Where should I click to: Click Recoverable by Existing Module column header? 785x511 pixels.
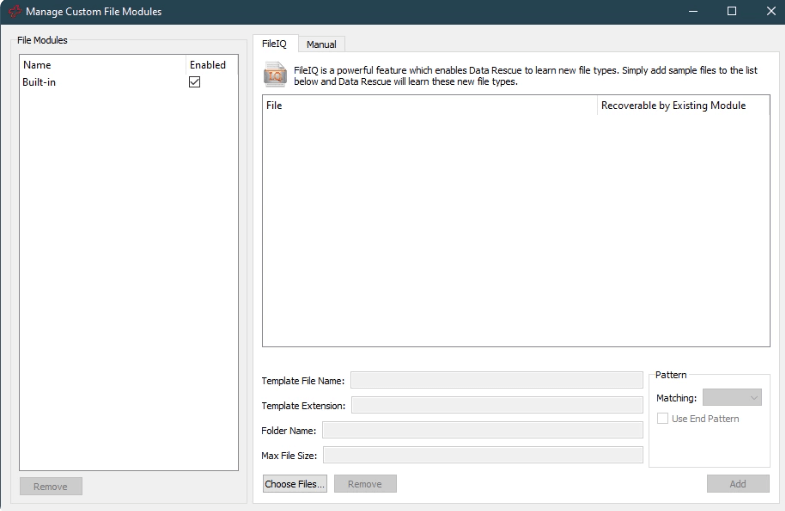tap(683, 105)
